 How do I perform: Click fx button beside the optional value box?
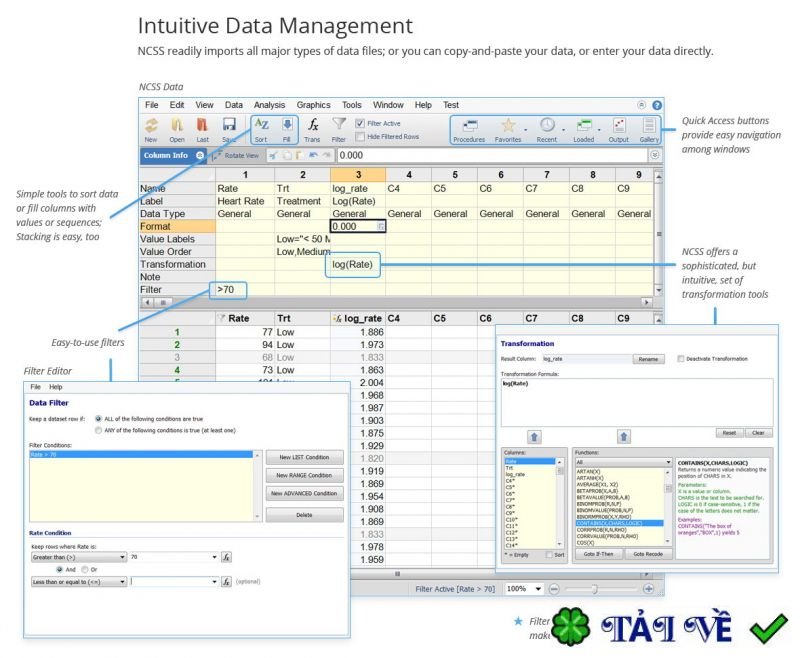[x=227, y=581]
